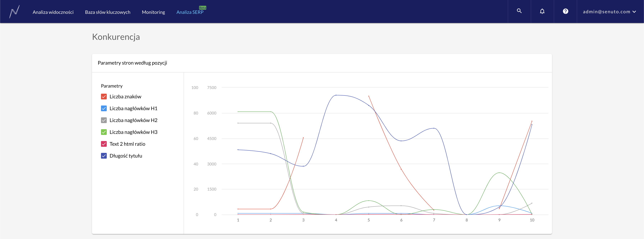
Task: Click the Konkurencja page heading
Action: pyautogui.click(x=116, y=37)
